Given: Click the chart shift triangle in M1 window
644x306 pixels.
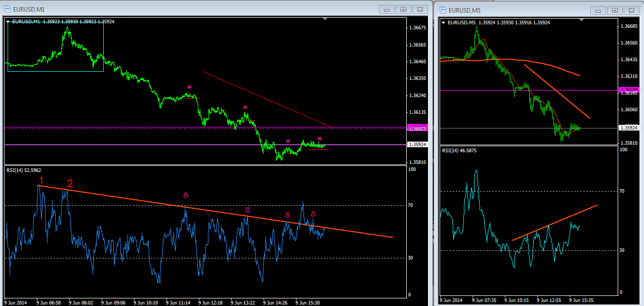Looking at the screenshot, I should pos(325,19).
